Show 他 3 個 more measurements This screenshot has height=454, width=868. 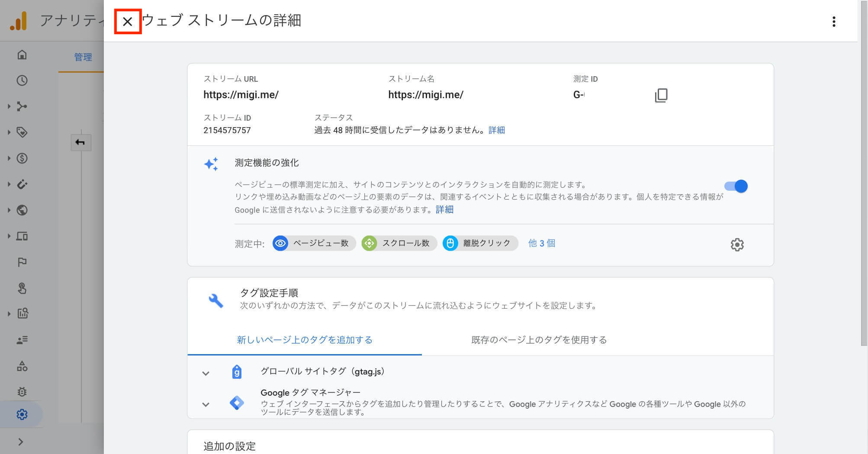(541, 243)
